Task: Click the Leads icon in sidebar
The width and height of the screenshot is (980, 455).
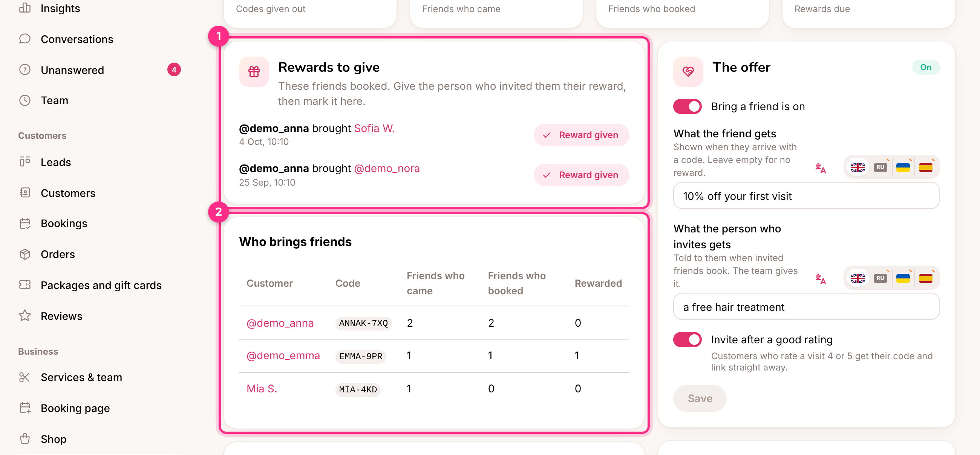Action: pyautogui.click(x=25, y=162)
